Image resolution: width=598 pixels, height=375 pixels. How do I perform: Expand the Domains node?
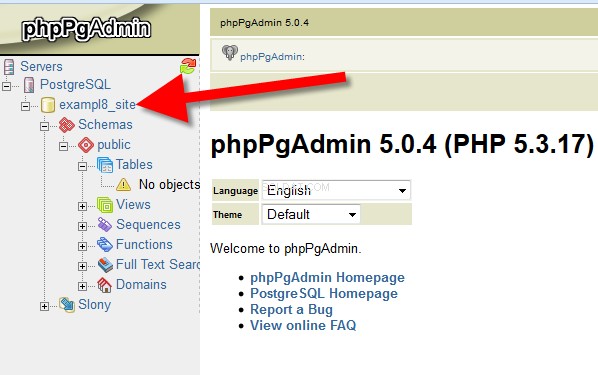point(82,286)
